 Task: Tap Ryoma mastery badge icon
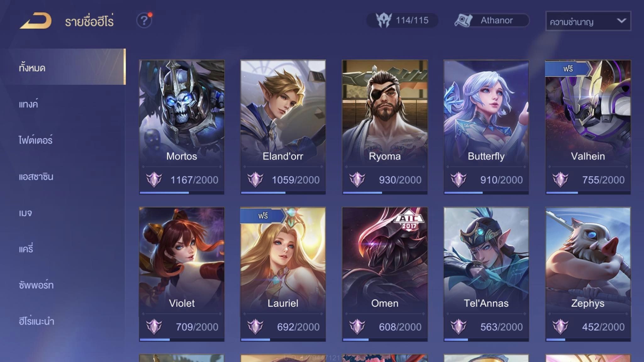(357, 180)
